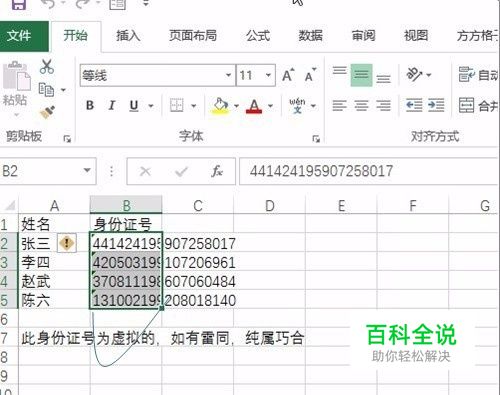Open the font settings dialog launcher
The image size is (500, 395).
coord(316,139)
